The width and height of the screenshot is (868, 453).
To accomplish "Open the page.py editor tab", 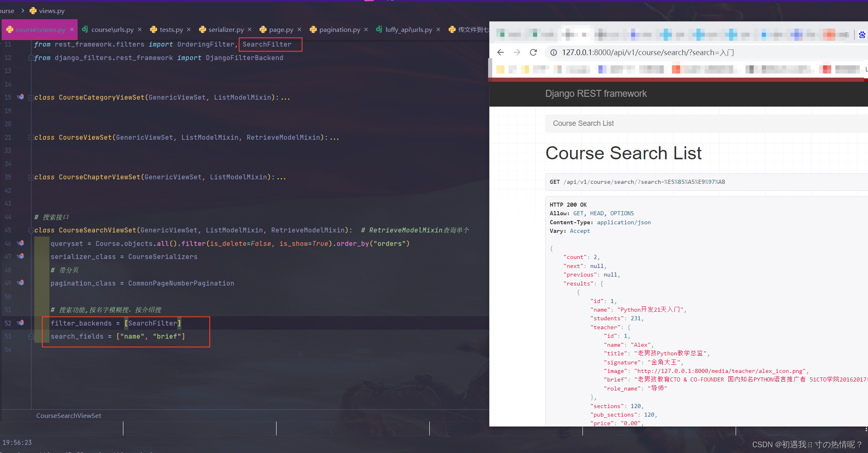I will point(281,29).
